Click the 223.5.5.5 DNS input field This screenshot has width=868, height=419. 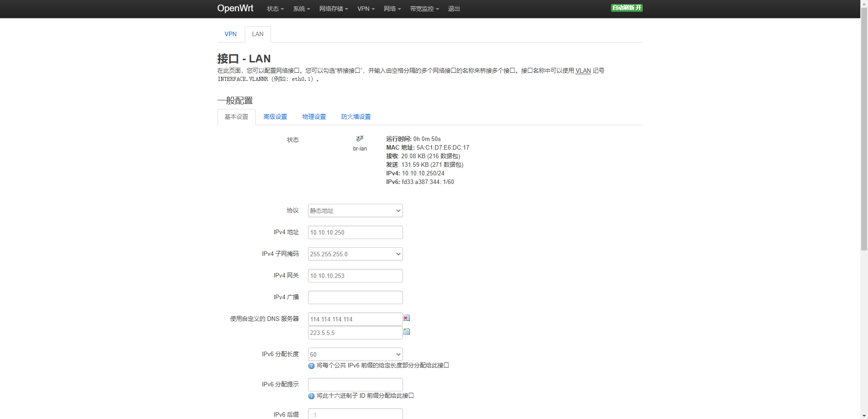pyautogui.click(x=356, y=333)
